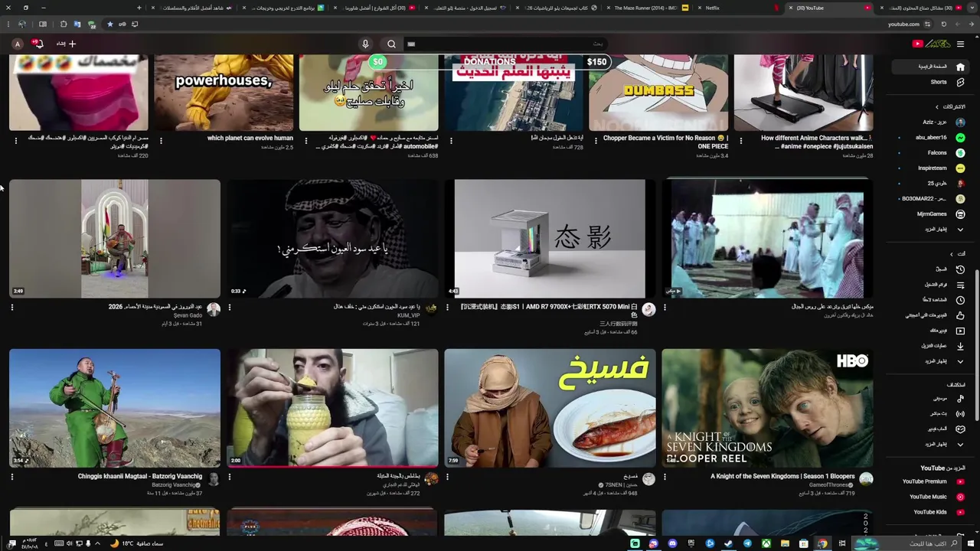Play the bearded man eating from jar thumbnail

(x=332, y=408)
